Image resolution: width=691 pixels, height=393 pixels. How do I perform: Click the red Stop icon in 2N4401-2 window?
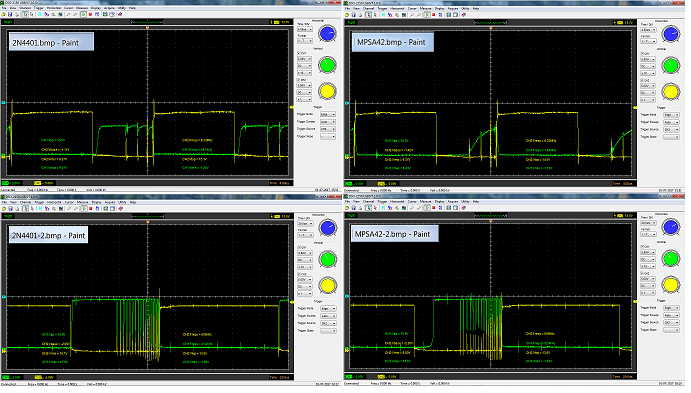click(x=90, y=208)
